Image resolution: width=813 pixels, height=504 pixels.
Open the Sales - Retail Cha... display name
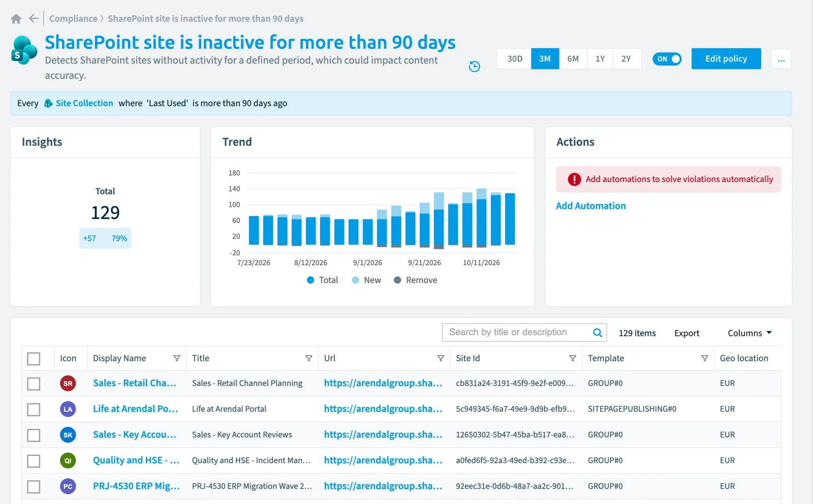point(135,383)
